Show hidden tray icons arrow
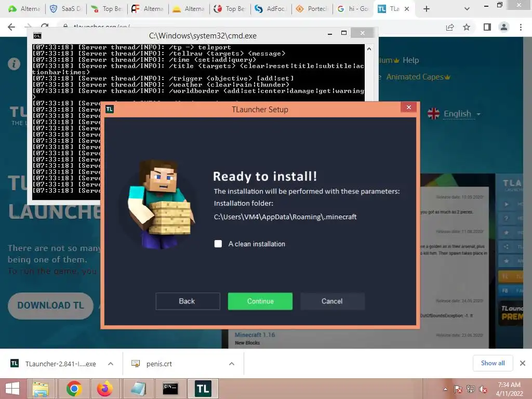532x399 pixels. (445, 389)
